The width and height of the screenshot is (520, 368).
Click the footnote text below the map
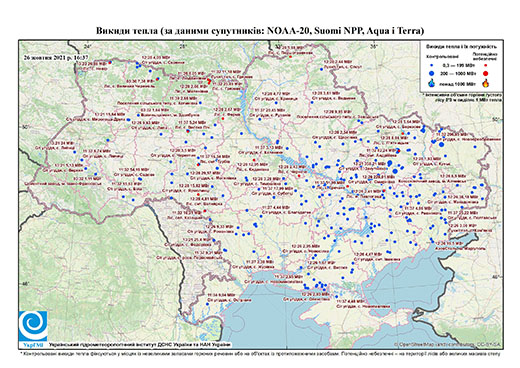coord(260,353)
